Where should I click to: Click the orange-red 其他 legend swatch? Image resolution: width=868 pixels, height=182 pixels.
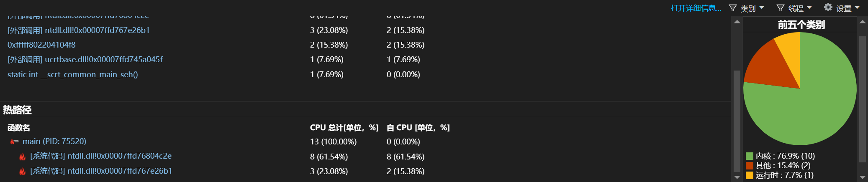[749, 166]
